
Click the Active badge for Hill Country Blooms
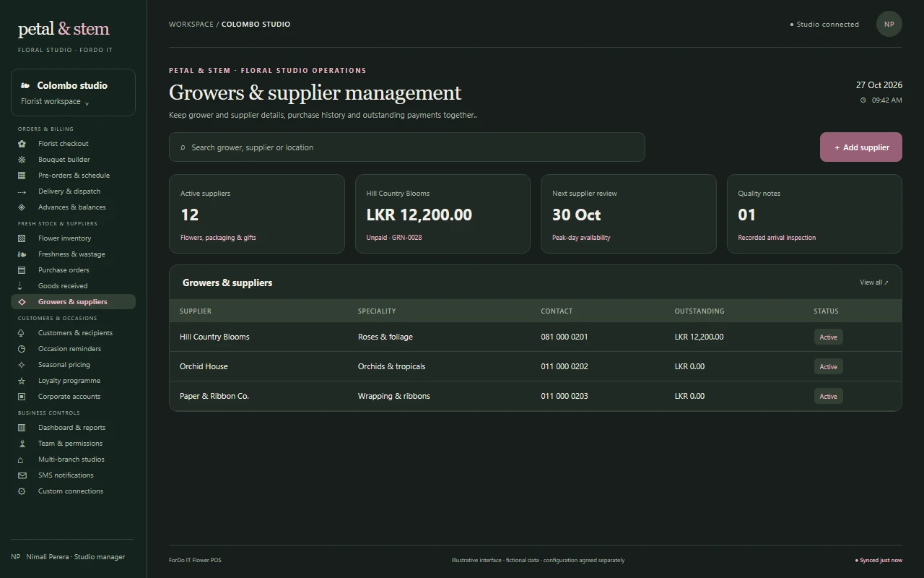pyautogui.click(x=828, y=337)
